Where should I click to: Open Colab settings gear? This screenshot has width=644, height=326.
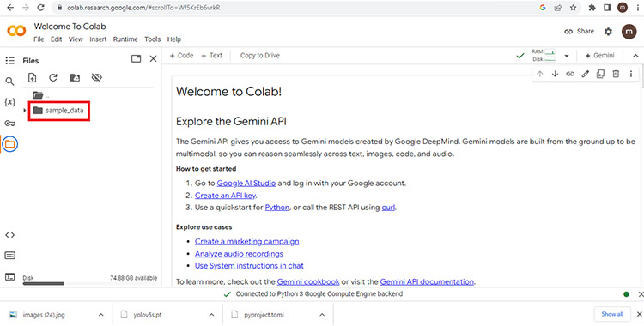pyautogui.click(x=608, y=32)
